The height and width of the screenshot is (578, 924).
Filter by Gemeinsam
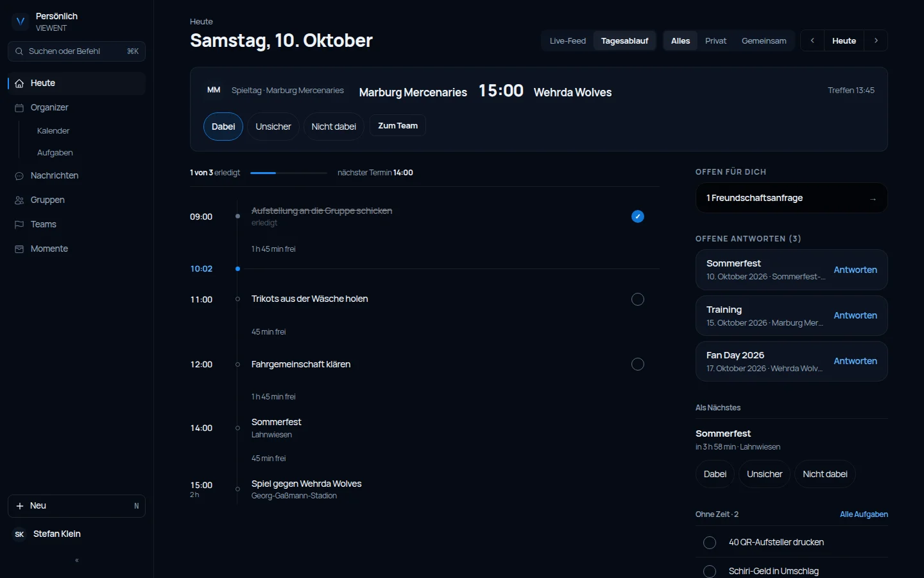(764, 40)
